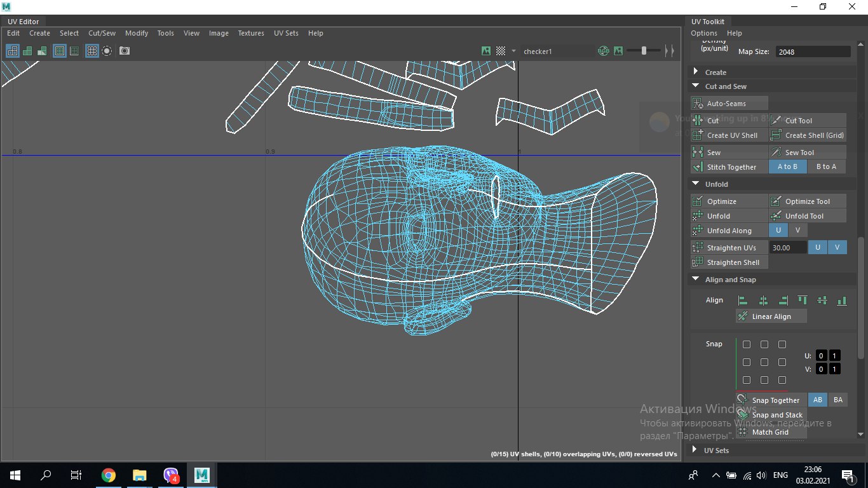Click Stitch Together
Viewport: 868px width, 488px height.
729,167
